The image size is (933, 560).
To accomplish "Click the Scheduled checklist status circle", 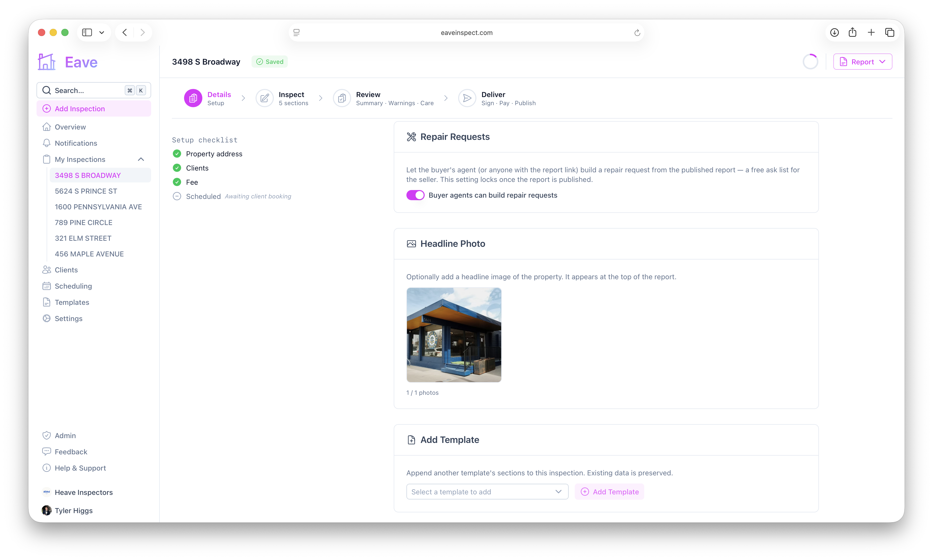I will [x=177, y=196].
